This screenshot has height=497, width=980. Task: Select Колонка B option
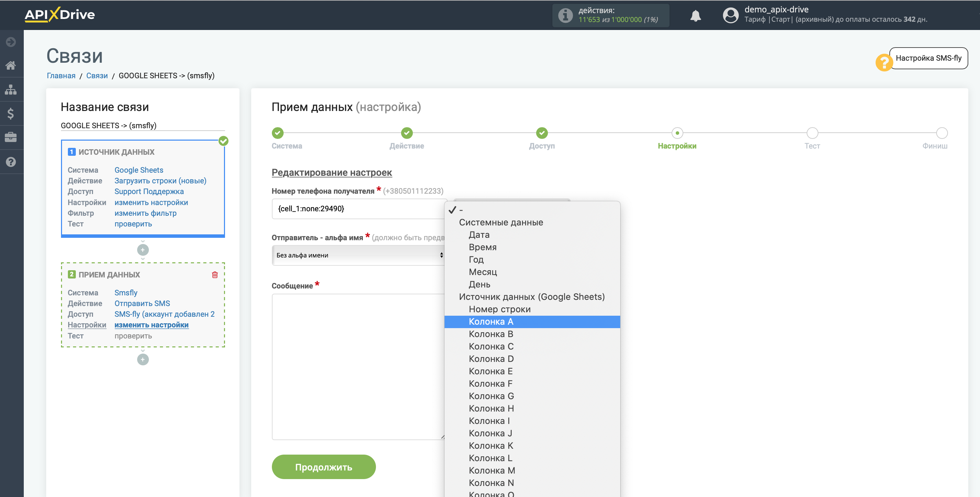click(532, 334)
